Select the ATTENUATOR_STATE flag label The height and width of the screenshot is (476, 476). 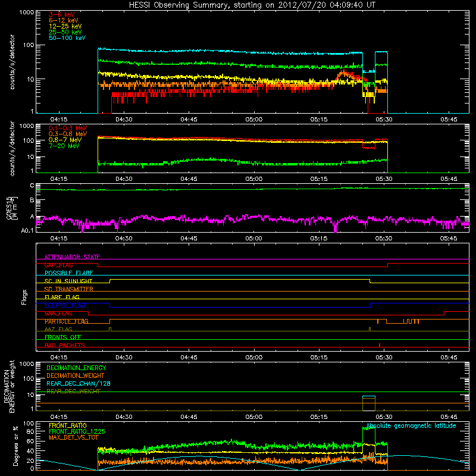coord(72,257)
